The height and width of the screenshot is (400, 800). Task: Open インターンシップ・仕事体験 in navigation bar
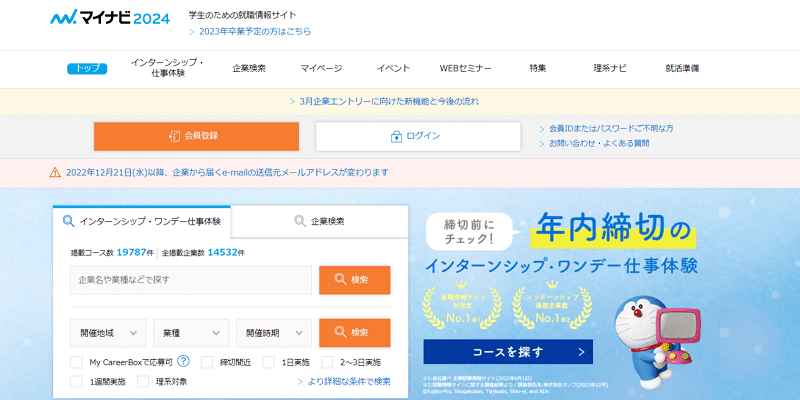click(167, 68)
